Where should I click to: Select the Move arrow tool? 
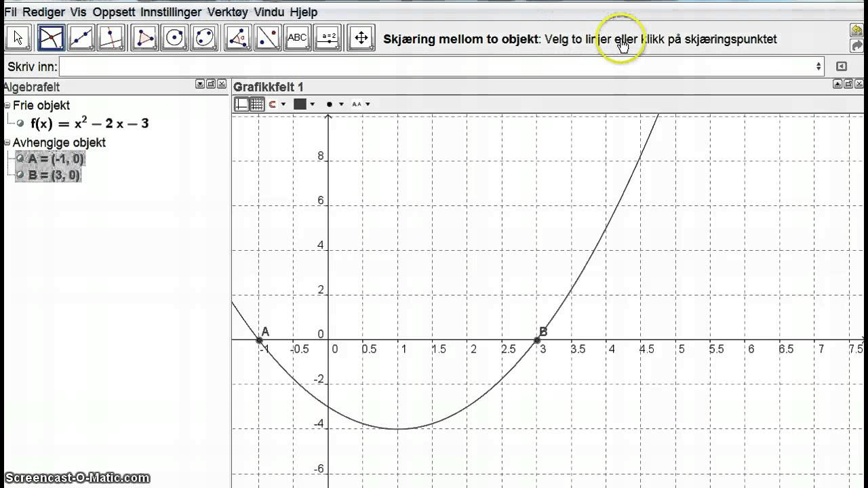(x=18, y=38)
